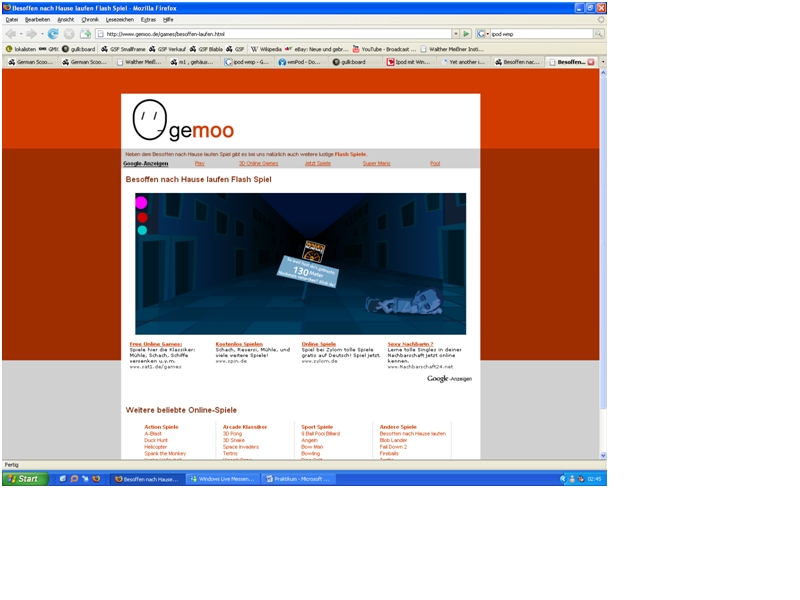This screenshot has height=600, width=800.
Task: Click the 3D Online Games ad link
Action: pos(259,163)
